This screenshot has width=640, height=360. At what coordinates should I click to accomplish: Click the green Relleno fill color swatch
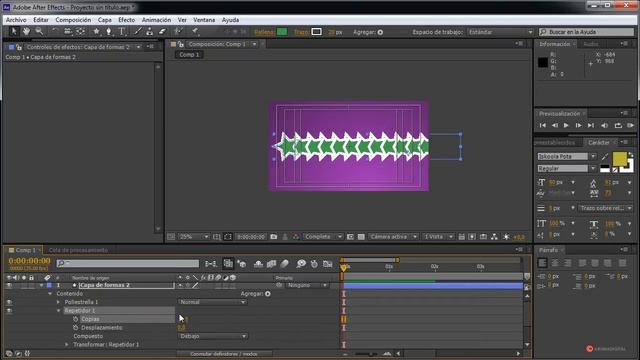(282, 32)
